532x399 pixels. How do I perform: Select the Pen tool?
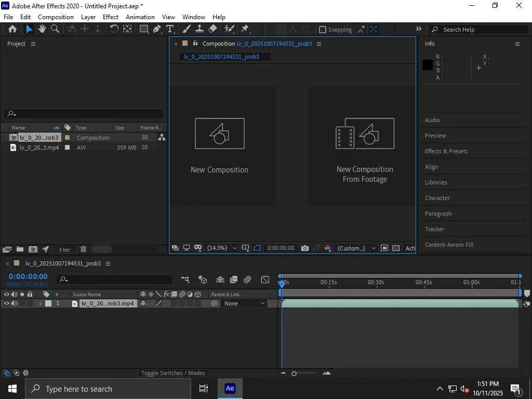(x=157, y=29)
